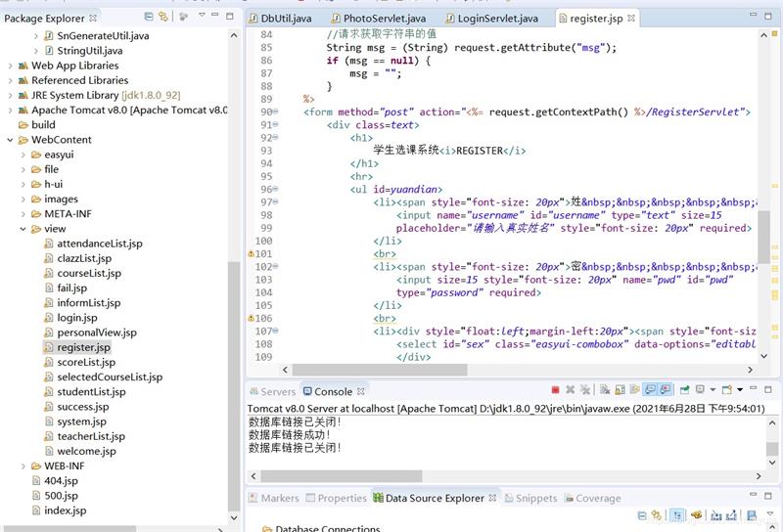Image resolution: width=783 pixels, height=532 pixels.
Task: Open the Coverage tab
Action: tap(592, 498)
